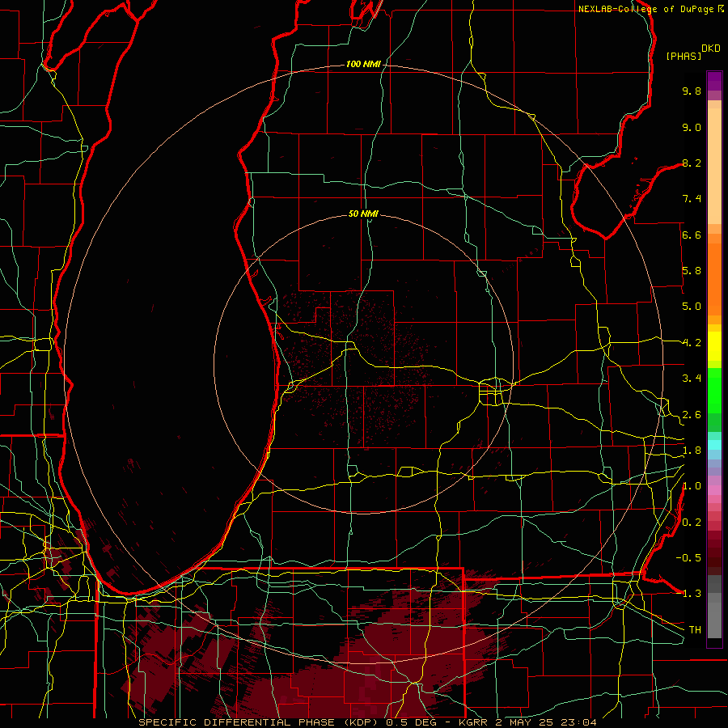Click the -1.3 scale value
The height and width of the screenshot is (728, 728).
point(688,594)
